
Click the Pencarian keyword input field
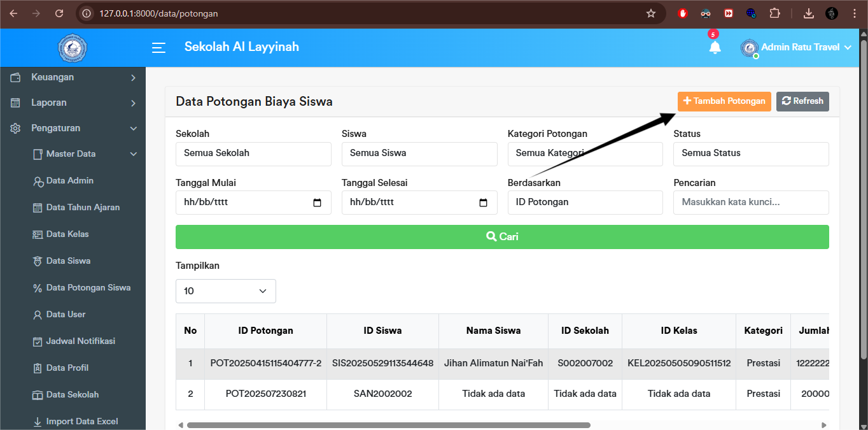[751, 202]
